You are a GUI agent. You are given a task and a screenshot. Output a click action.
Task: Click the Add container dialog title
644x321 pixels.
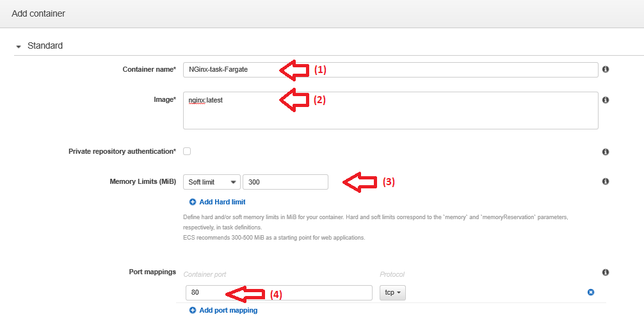[x=38, y=13]
